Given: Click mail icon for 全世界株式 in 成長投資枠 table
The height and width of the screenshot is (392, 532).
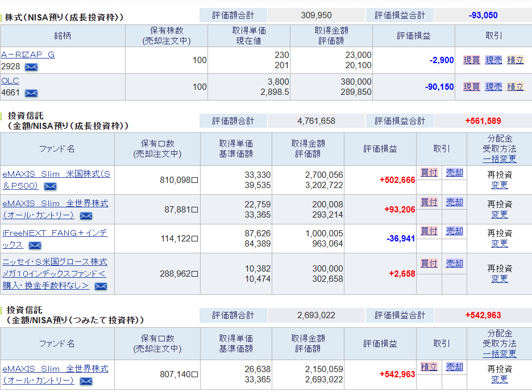Looking at the screenshot, I should (x=86, y=216).
